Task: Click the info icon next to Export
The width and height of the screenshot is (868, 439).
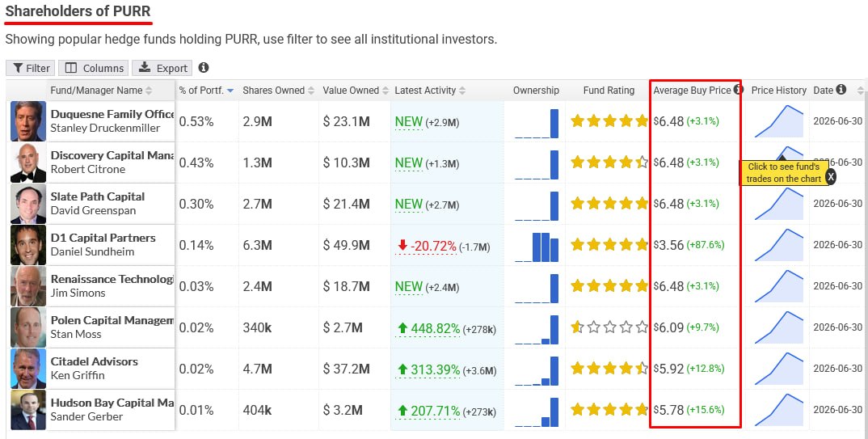Action: point(204,68)
